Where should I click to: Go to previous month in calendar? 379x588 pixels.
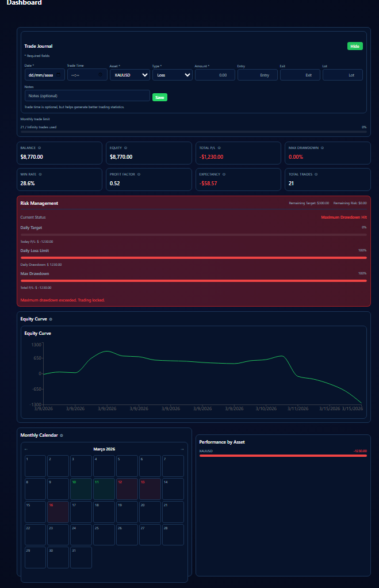26,449
